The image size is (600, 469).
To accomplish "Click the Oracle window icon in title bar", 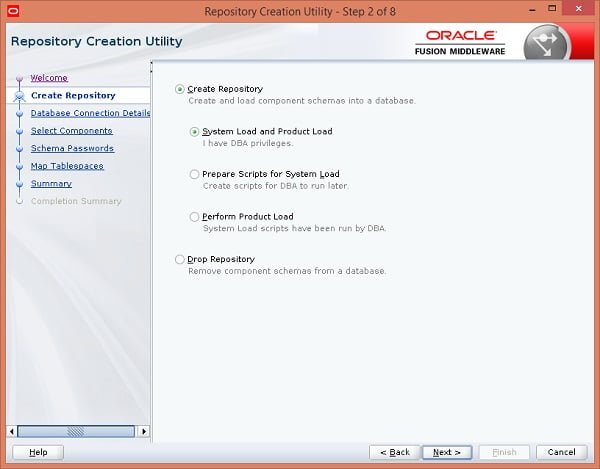I will [x=13, y=11].
